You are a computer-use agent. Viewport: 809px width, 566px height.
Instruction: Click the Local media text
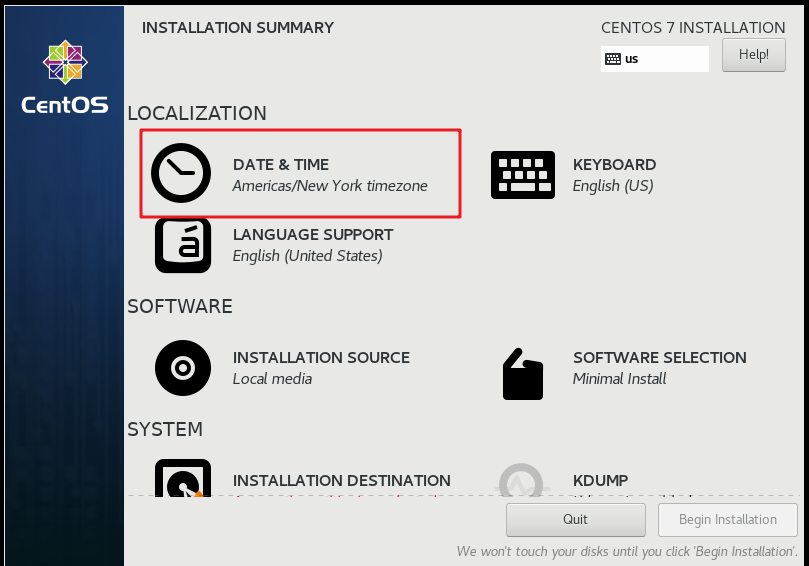pos(272,379)
